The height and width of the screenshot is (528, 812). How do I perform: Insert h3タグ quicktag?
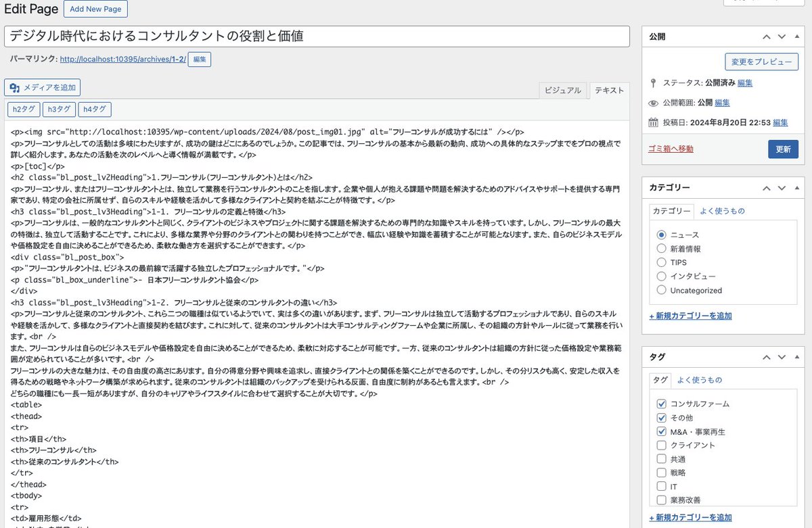coord(59,110)
